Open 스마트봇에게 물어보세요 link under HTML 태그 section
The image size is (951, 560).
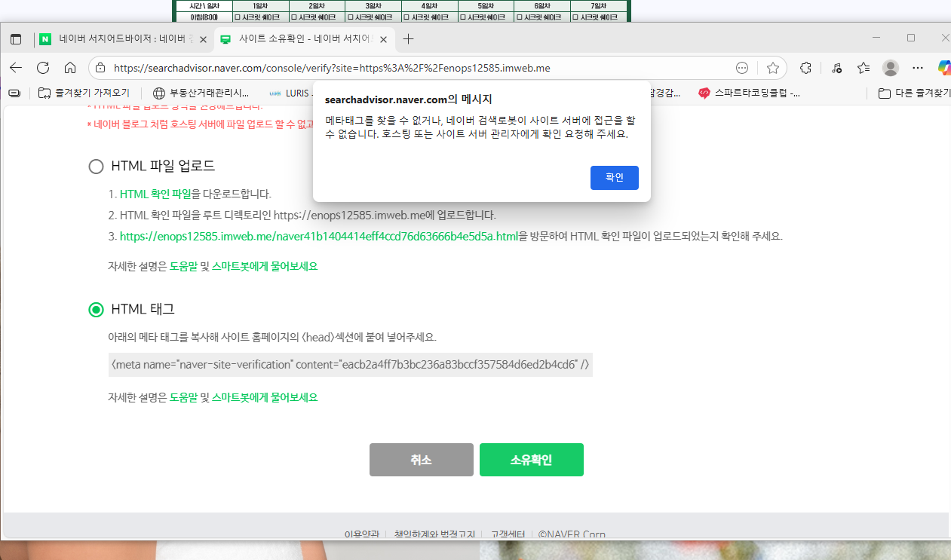point(265,397)
